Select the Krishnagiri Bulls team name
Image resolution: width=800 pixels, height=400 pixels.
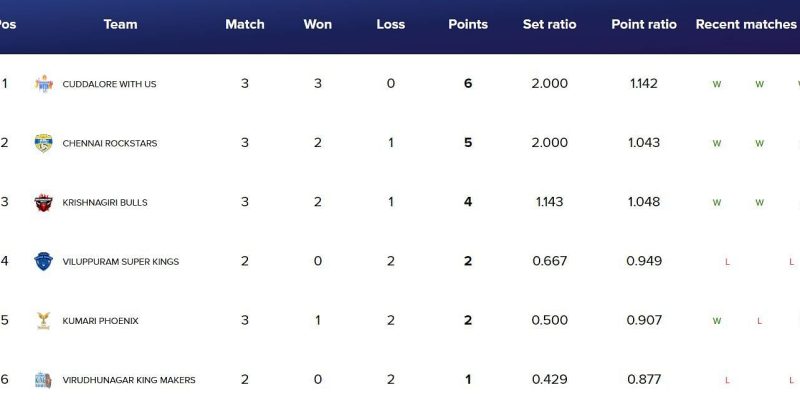[105, 202]
